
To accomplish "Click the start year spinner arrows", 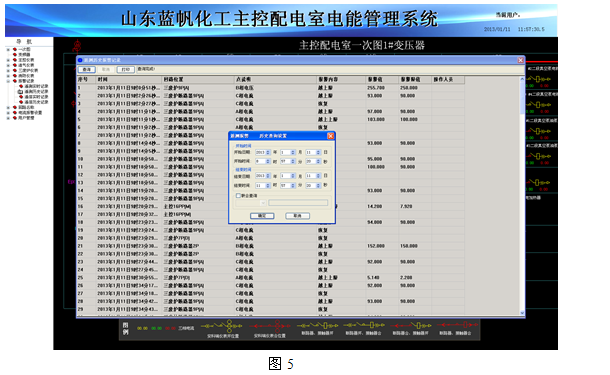I will coord(268,152).
